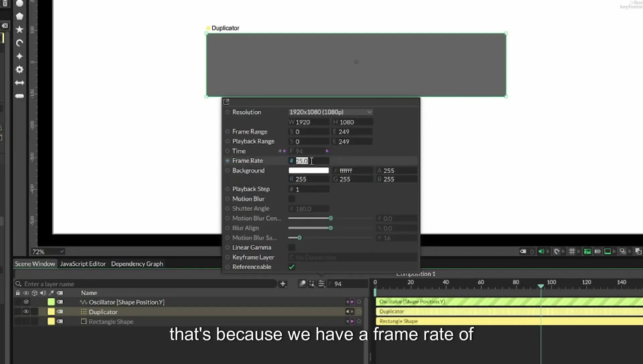Screen dimensions: 643x364
Task: Select the Polygon shape tool
Action: tap(19, 16)
